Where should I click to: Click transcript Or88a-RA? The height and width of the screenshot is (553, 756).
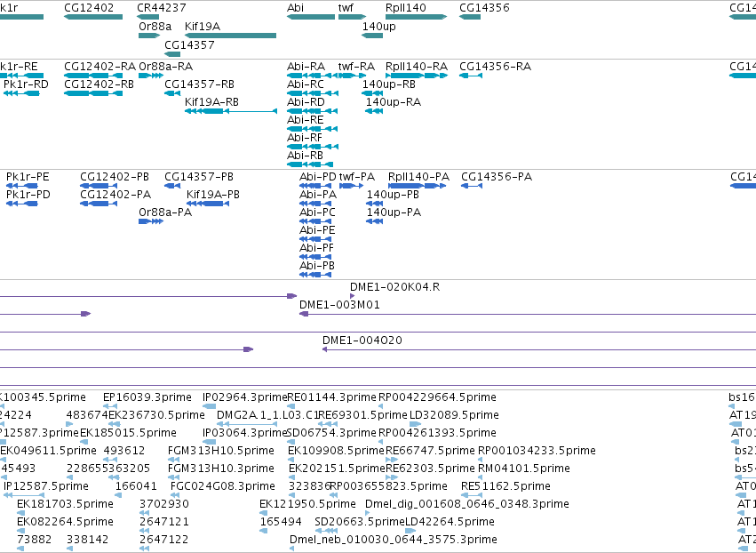pyautogui.click(x=151, y=76)
